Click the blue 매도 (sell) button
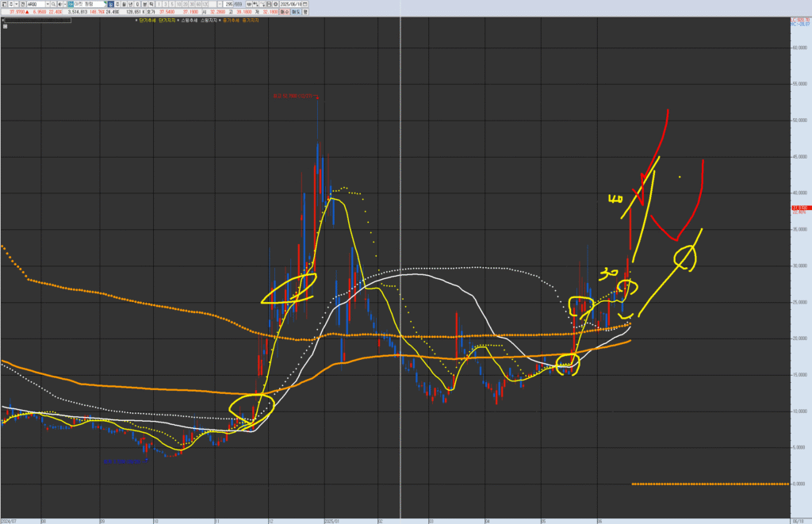The width and height of the screenshot is (812, 524). 297,12
